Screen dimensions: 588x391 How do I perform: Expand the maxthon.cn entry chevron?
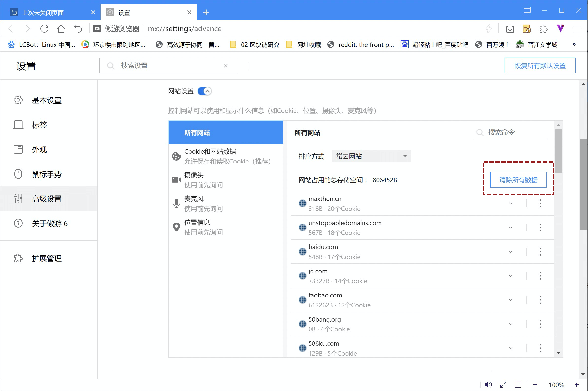point(511,203)
